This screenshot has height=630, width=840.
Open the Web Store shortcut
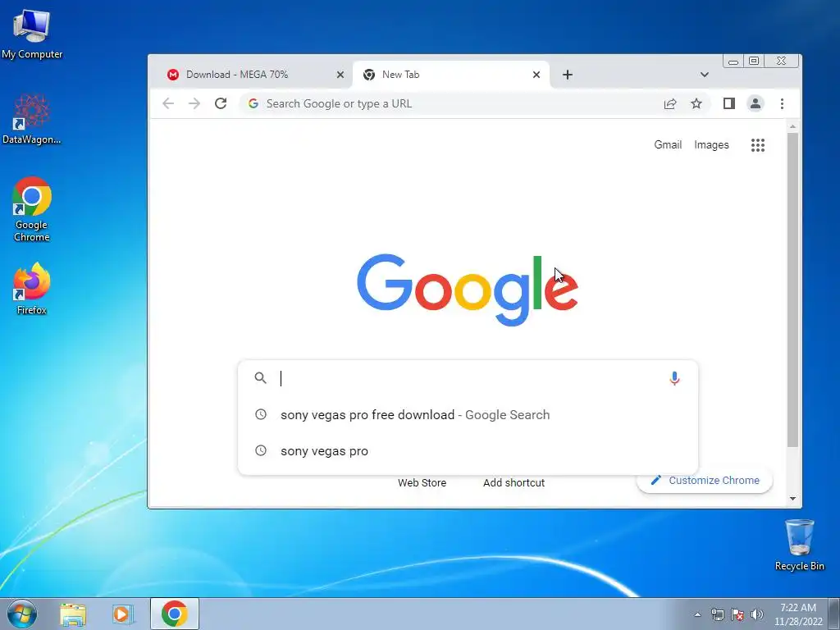point(422,482)
